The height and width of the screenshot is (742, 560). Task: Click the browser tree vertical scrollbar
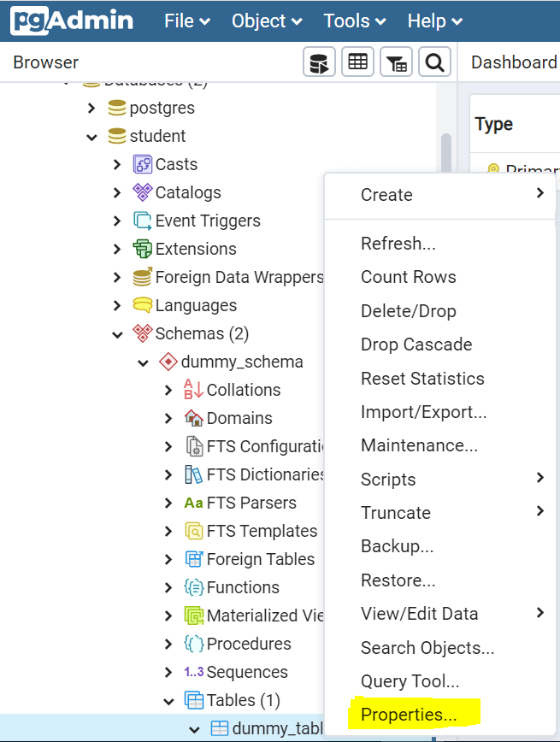(445, 154)
